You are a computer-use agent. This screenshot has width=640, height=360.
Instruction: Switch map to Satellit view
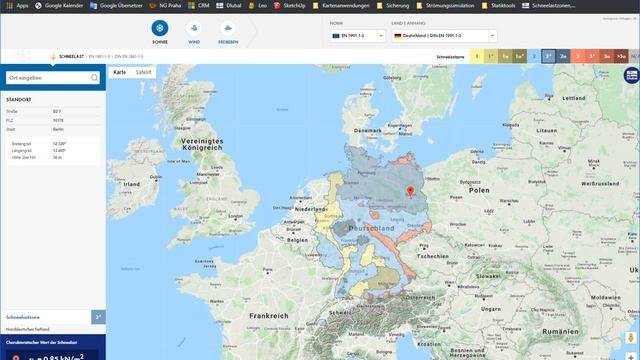click(x=143, y=72)
